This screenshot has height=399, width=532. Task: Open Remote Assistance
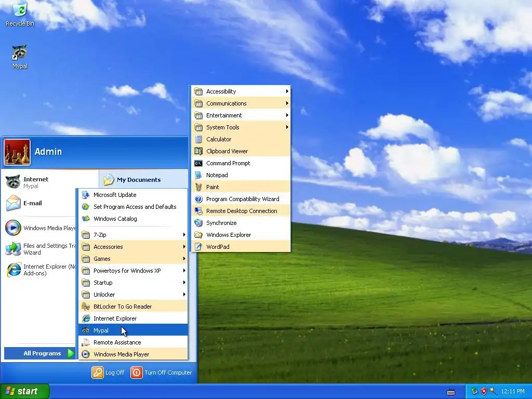tap(133, 342)
